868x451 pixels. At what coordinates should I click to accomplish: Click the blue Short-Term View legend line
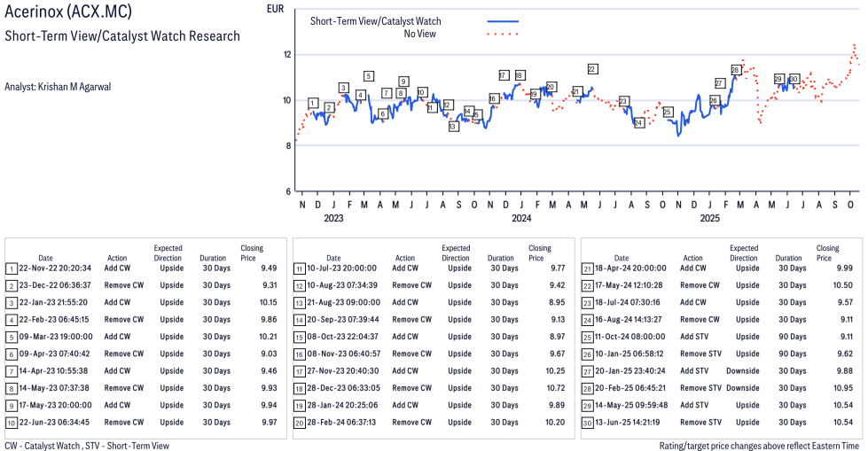pyautogui.click(x=503, y=20)
